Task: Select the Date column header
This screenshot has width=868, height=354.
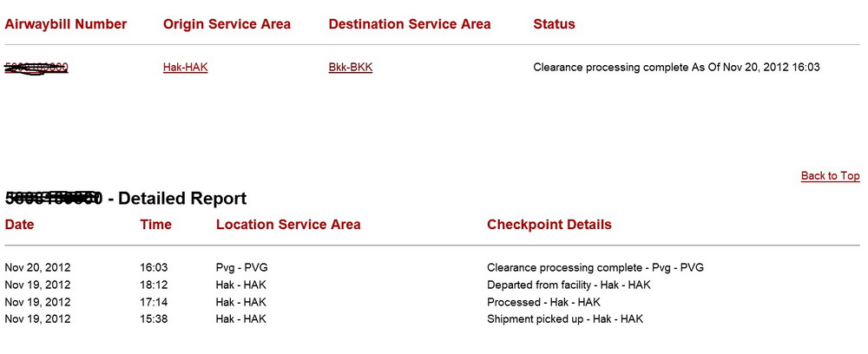Action: (19, 225)
